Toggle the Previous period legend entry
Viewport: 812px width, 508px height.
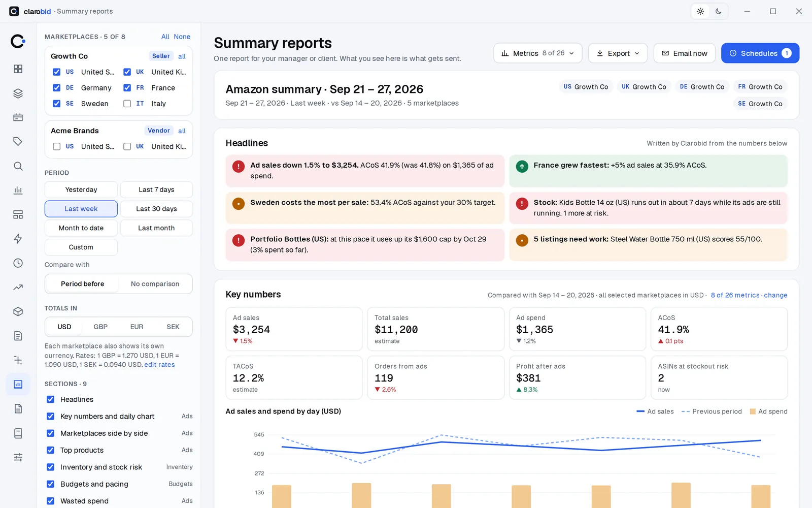712,411
